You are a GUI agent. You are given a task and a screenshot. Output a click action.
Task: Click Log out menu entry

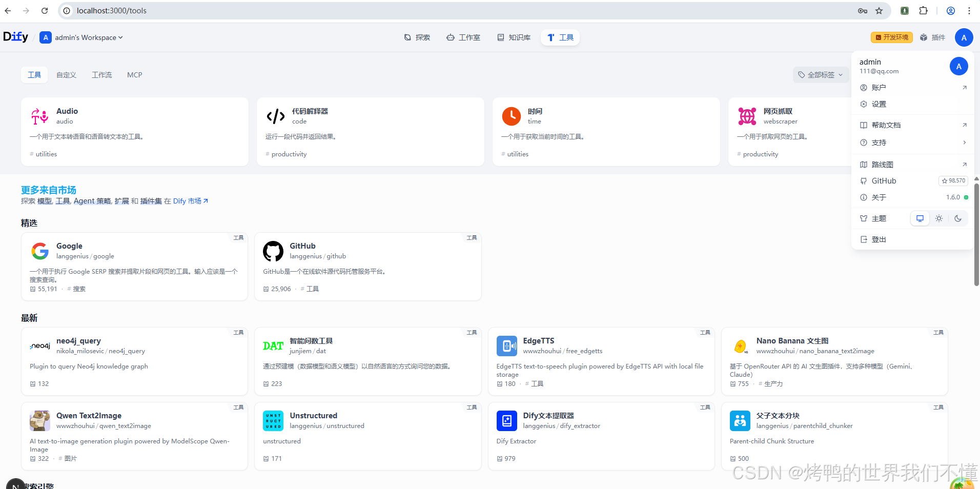(913, 239)
